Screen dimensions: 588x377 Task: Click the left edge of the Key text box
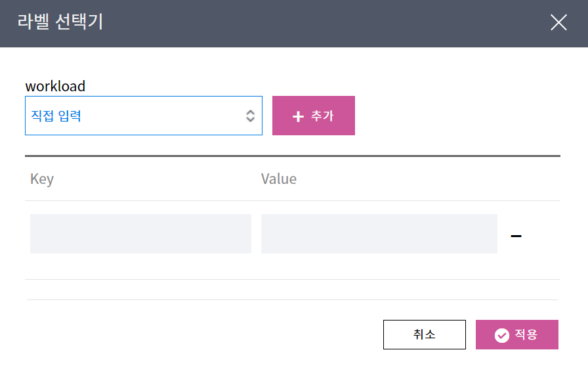[x=35, y=234]
